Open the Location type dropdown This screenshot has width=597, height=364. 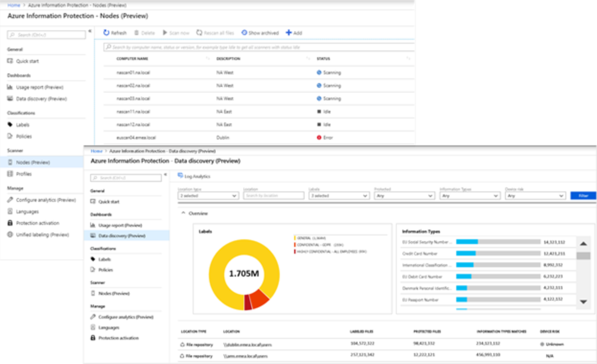click(209, 195)
